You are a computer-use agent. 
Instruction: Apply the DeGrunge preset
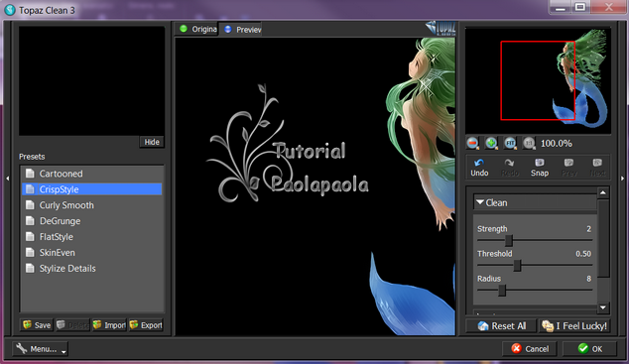(x=92, y=221)
